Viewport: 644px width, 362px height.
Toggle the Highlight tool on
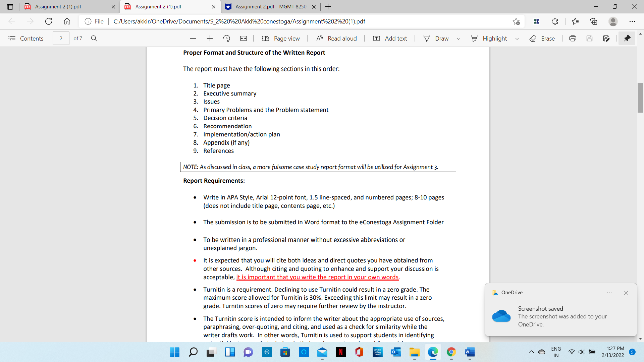click(490, 38)
